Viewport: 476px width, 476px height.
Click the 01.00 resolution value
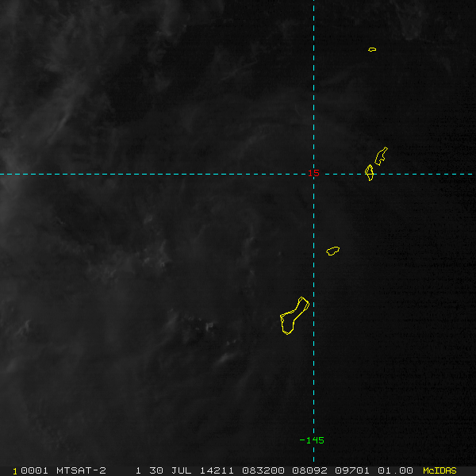pyautogui.click(x=395, y=470)
